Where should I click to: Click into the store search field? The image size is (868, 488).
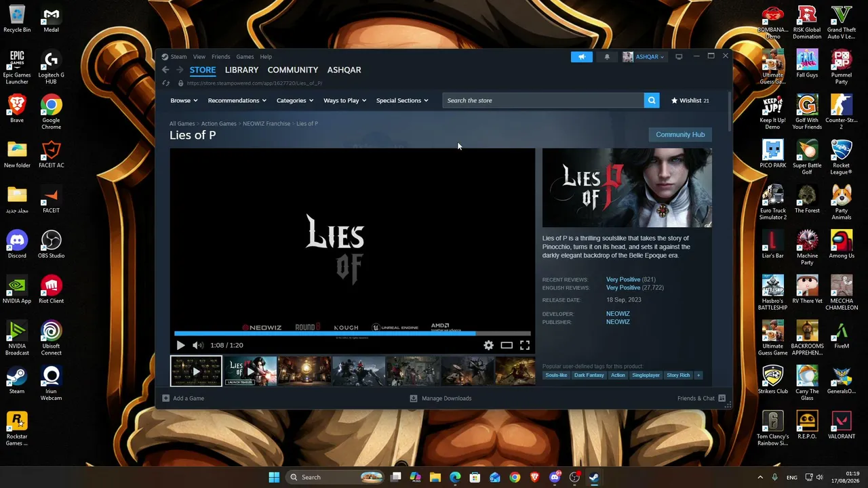point(543,100)
